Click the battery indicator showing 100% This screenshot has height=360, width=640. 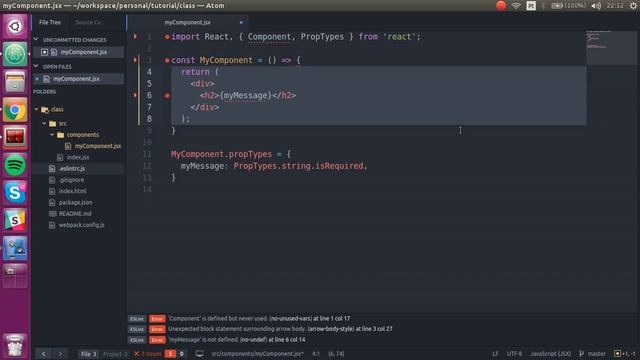[x=568, y=6]
